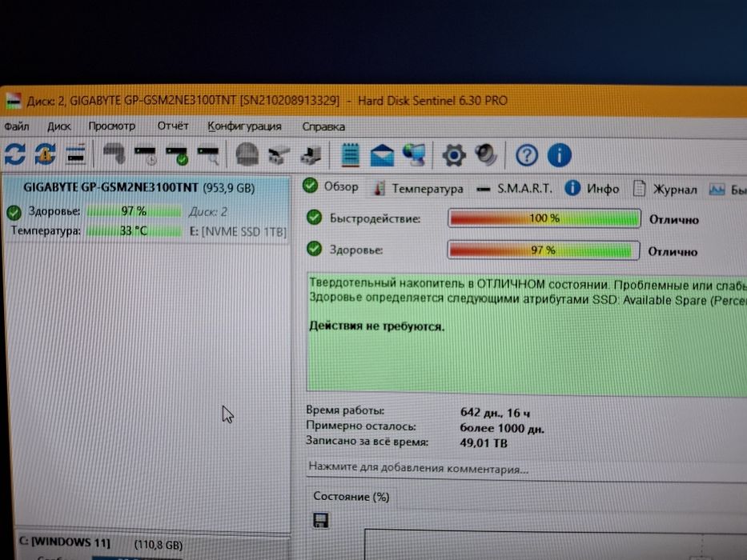Switch to the S.M.A.R.T. tab

click(515, 189)
